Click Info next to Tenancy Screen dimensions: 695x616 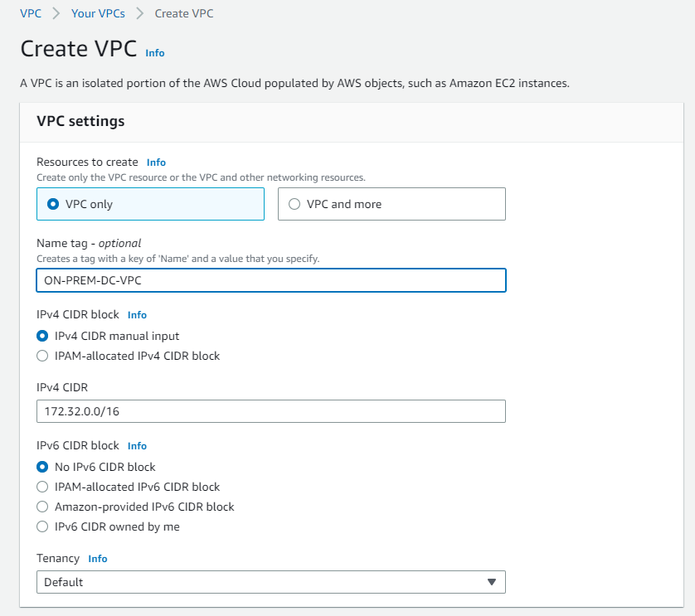[x=98, y=558]
